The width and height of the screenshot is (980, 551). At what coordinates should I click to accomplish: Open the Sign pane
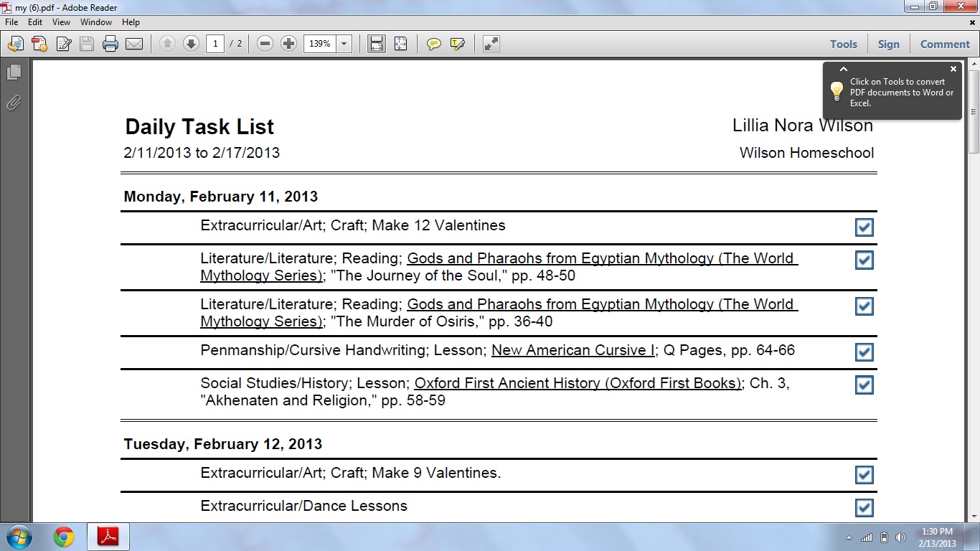point(888,44)
